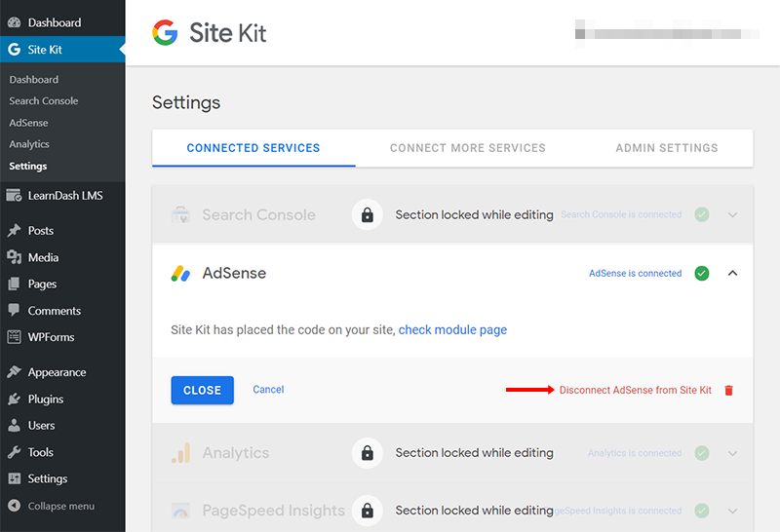This screenshot has width=780, height=532.
Task: Open Site Kit Settings submenu item
Action: click(x=28, y=166)
